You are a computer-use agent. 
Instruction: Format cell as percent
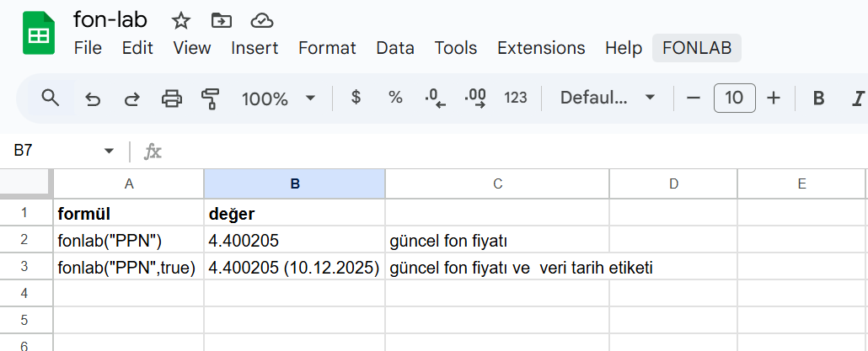pyautogui.click(x=395, y=98)
